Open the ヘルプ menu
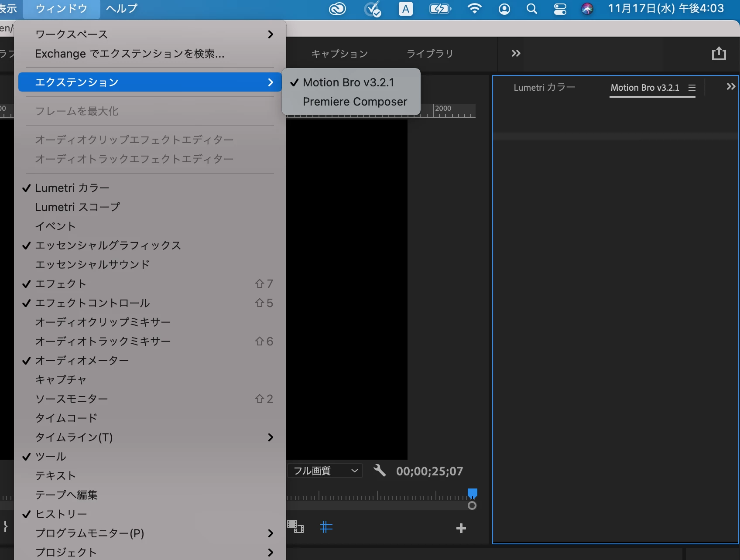The image size is (740, 560). tap(122, 9)
